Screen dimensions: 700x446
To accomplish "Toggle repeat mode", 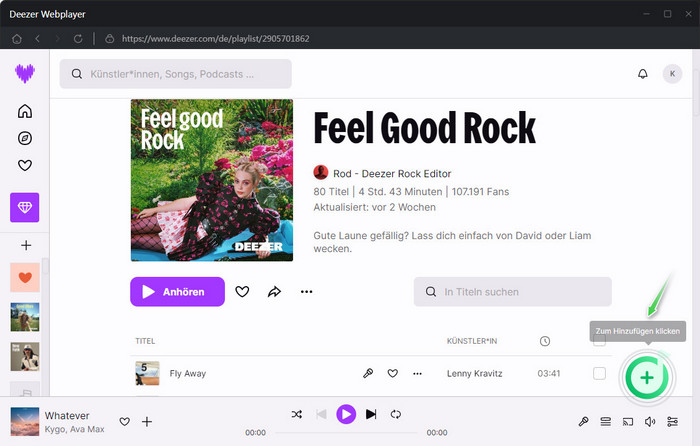I will click(x=396, y=414).
